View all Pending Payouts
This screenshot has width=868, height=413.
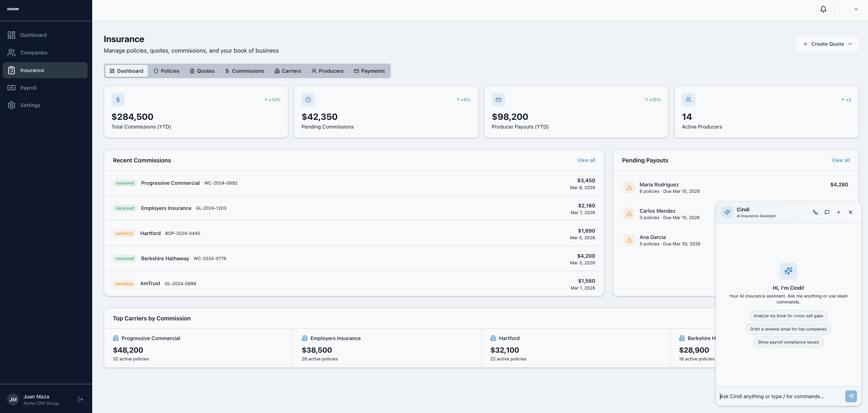click(840, 160)
